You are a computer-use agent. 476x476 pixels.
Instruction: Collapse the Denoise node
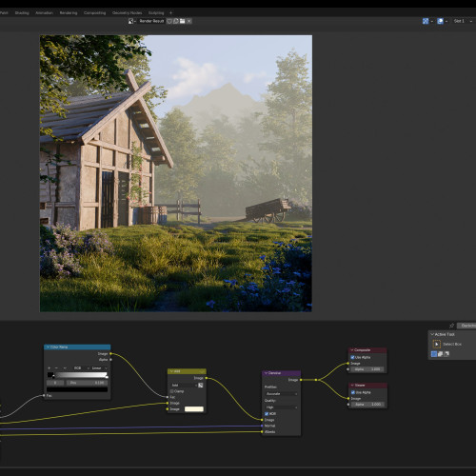(266, 373)
